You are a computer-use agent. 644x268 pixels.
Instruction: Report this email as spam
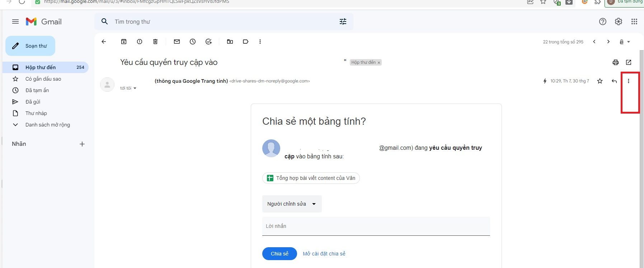(140, 42)
